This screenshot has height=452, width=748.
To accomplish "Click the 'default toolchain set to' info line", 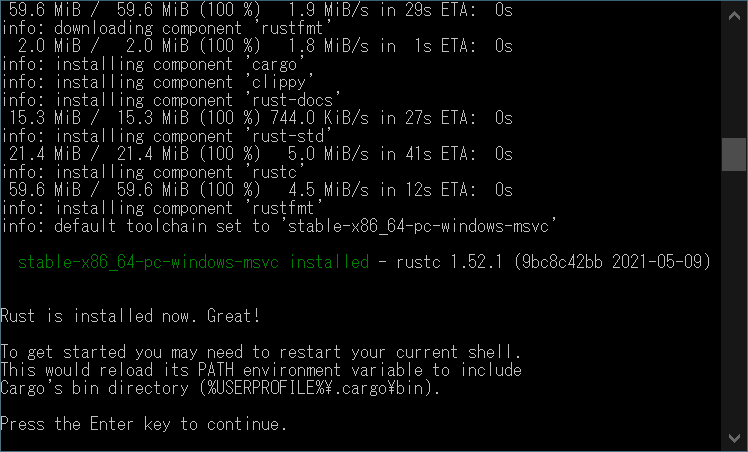I will point(279,226).
